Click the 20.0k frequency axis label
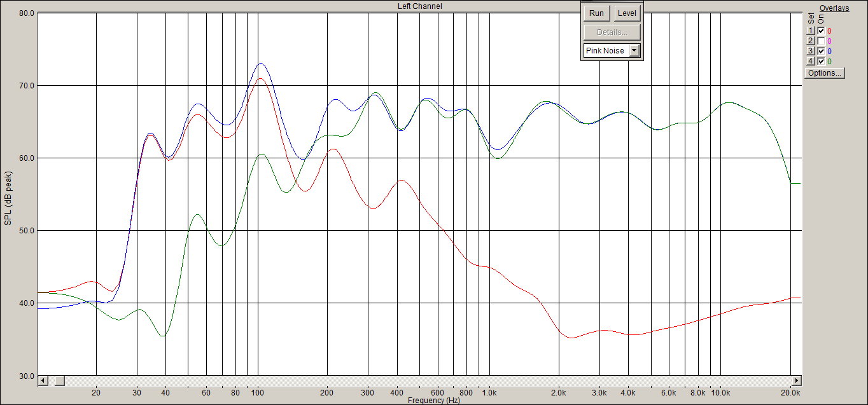The image size is (868, 405). (790, 393)
